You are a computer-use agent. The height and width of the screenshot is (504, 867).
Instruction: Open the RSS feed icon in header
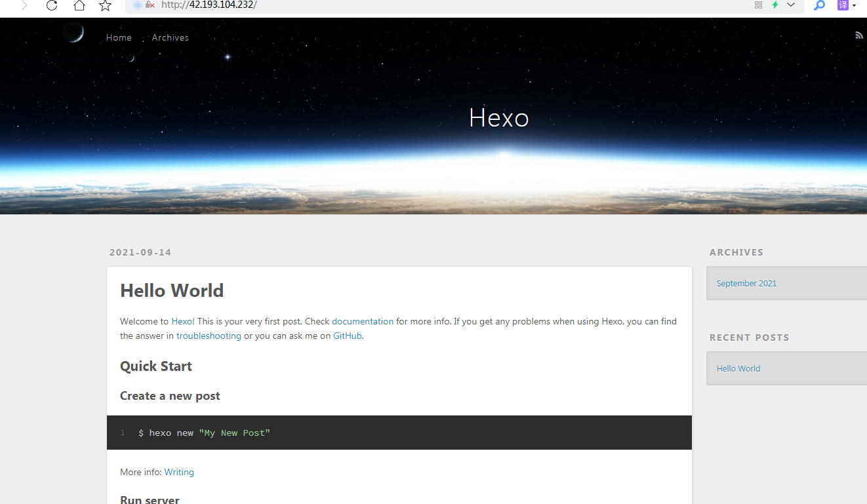pyautogui.click(x=859, y=35)
